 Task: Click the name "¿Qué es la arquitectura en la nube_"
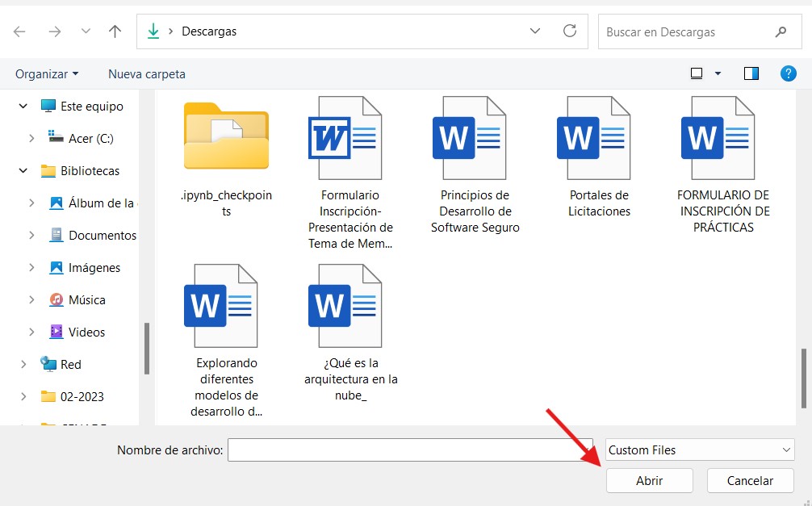[x=351, y=379]
